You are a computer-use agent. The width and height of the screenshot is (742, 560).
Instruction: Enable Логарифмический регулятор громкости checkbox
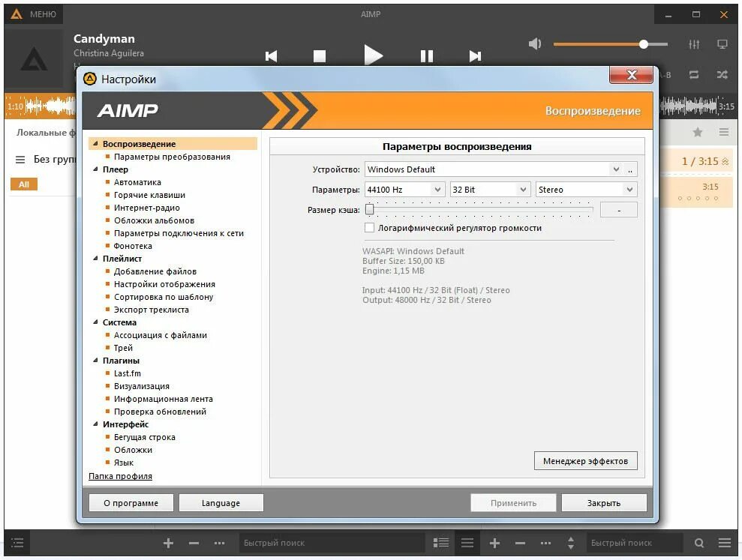coord(369,227)
